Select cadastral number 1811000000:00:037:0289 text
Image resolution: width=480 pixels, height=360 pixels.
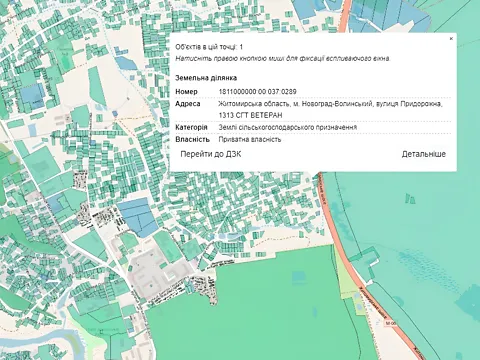257,91
